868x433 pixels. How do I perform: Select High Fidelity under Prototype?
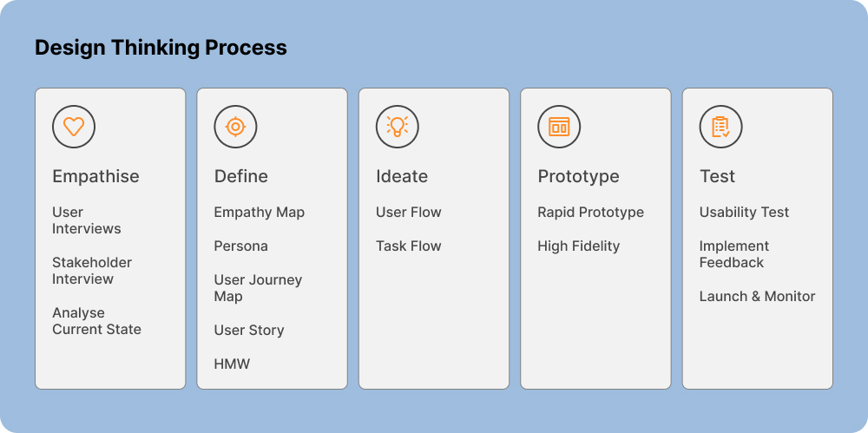578,246
